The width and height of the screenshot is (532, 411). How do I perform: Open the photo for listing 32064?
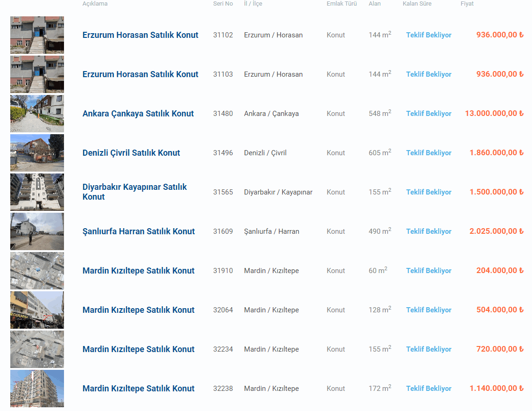pyautogui.click(x=37, y=310)
